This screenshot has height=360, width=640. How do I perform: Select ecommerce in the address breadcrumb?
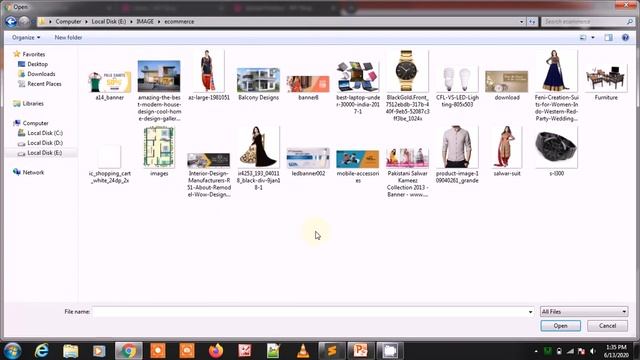click(x=179, y=22)
